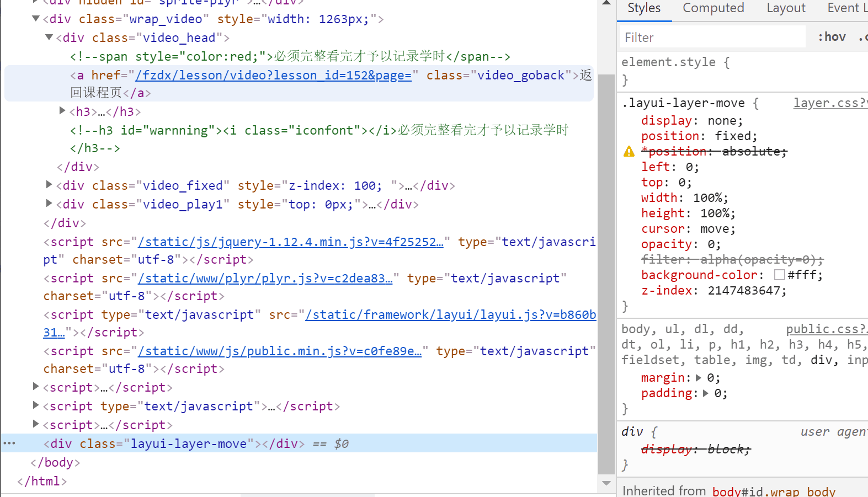Click the struck-through display: block declaration

click(696, 449)
